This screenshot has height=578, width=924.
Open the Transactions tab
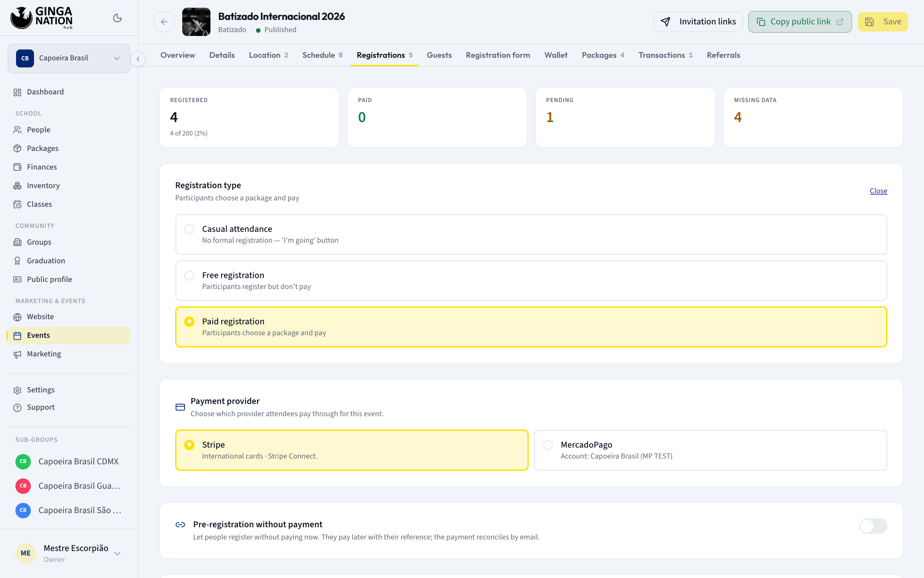[x=665, y=55]
